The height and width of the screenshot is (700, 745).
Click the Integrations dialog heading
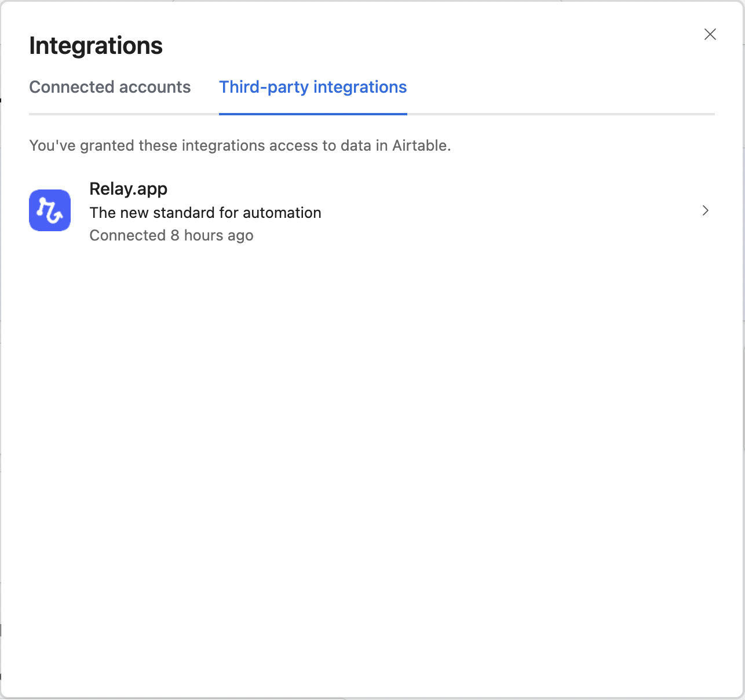96,45
